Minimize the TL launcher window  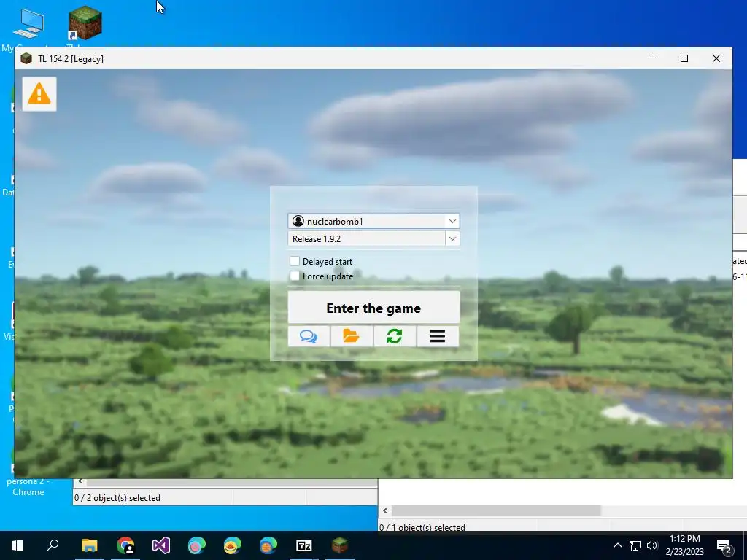[x=652, y=58]
